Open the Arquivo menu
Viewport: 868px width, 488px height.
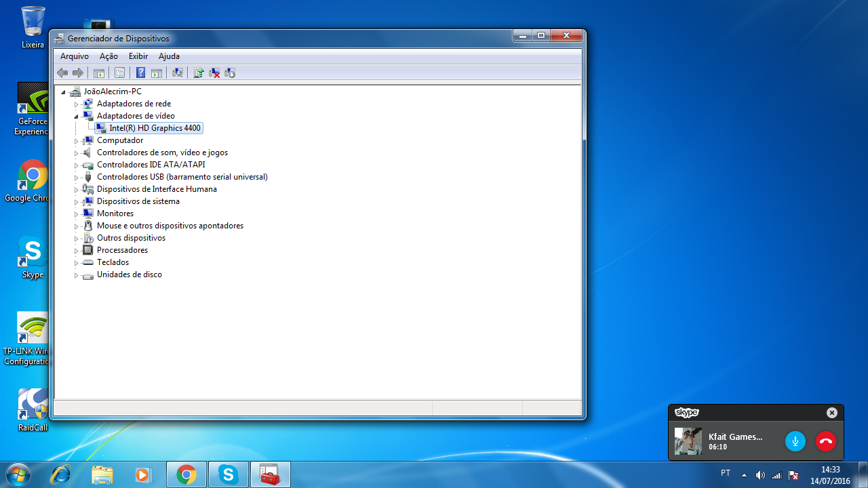point(75,56)
